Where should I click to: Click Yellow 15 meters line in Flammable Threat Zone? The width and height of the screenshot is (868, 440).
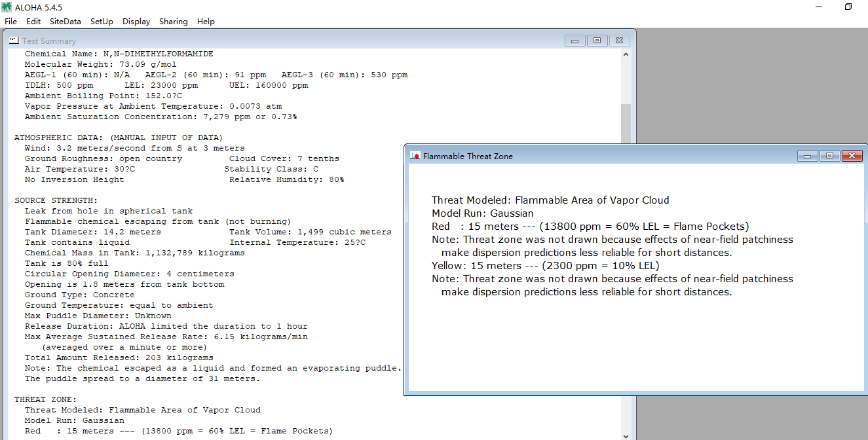click(x=546, y=265)
